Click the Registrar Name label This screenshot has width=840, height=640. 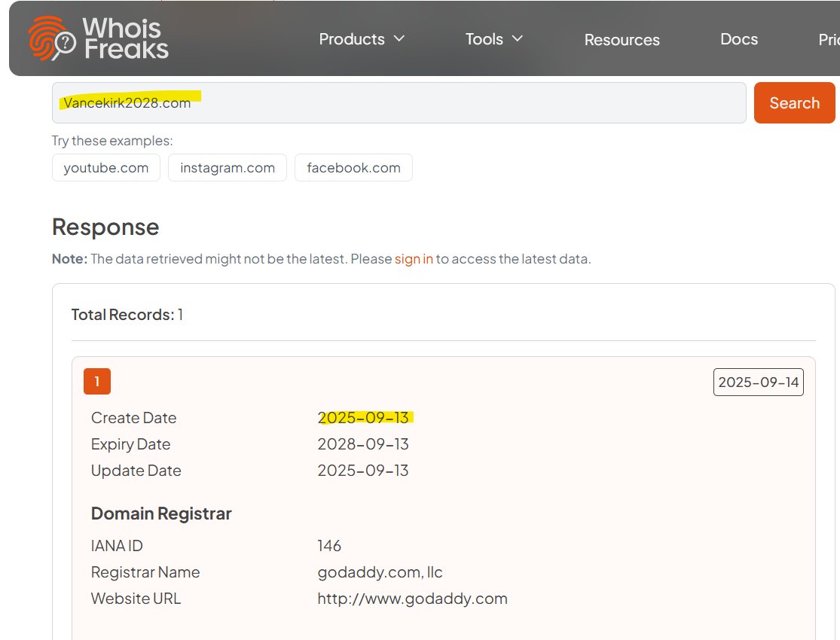pos(145,572)
